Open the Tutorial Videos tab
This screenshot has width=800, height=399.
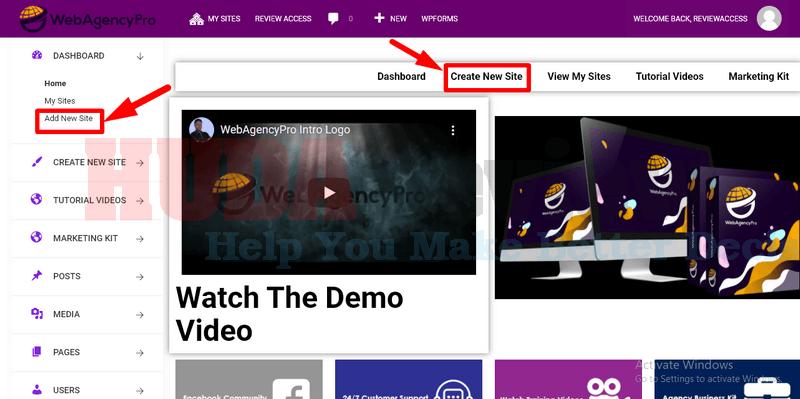point(669,77)
